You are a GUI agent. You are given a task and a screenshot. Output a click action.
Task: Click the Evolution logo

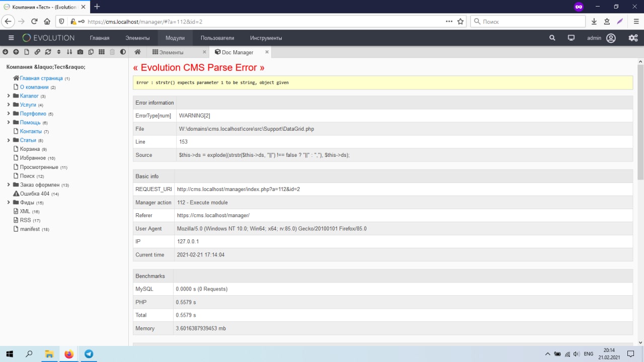[48, 38]
